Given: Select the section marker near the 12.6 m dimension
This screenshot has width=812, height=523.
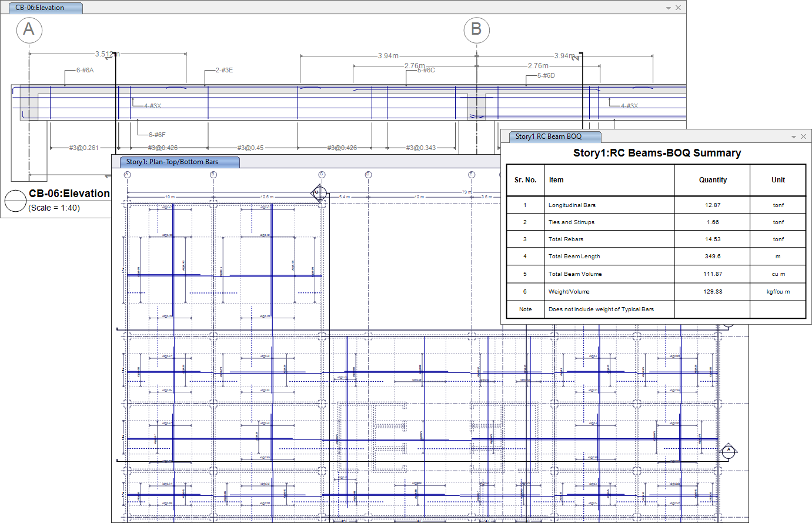Looking at the screenshot, I should point(318,192).
